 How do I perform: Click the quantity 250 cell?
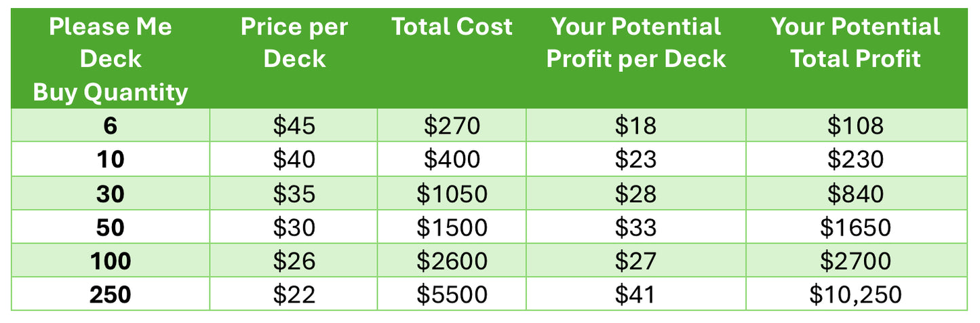click(x=111, y=294)
